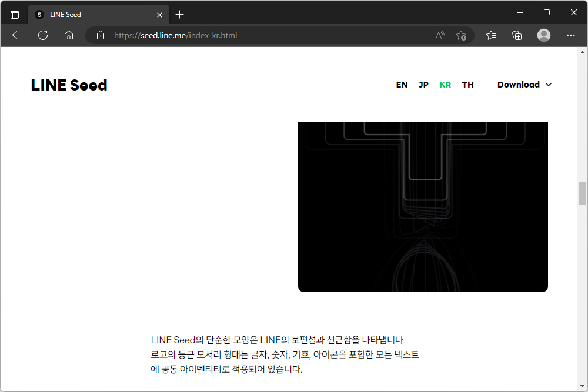Open a new tab with plus button
Viewport: 588px width, 392px height.
coord(179,15)
